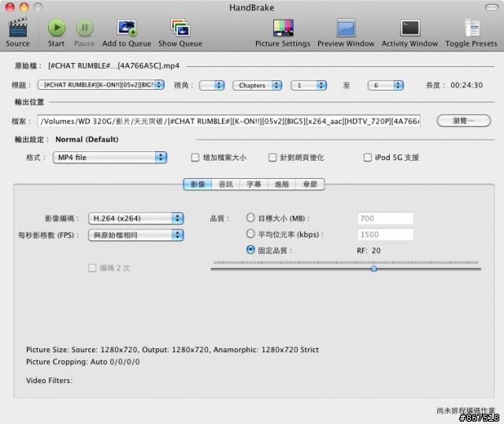Switch to the 進階 advanced tab

(x=282, y=184)
